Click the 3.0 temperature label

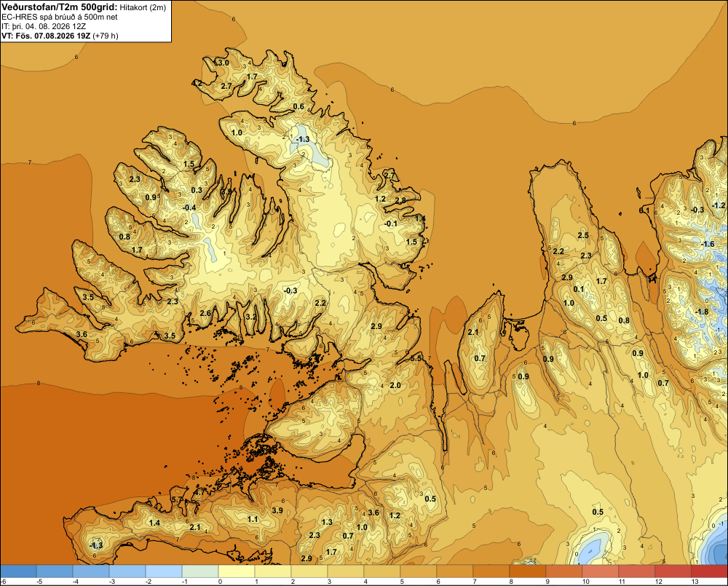click(223, 63)
